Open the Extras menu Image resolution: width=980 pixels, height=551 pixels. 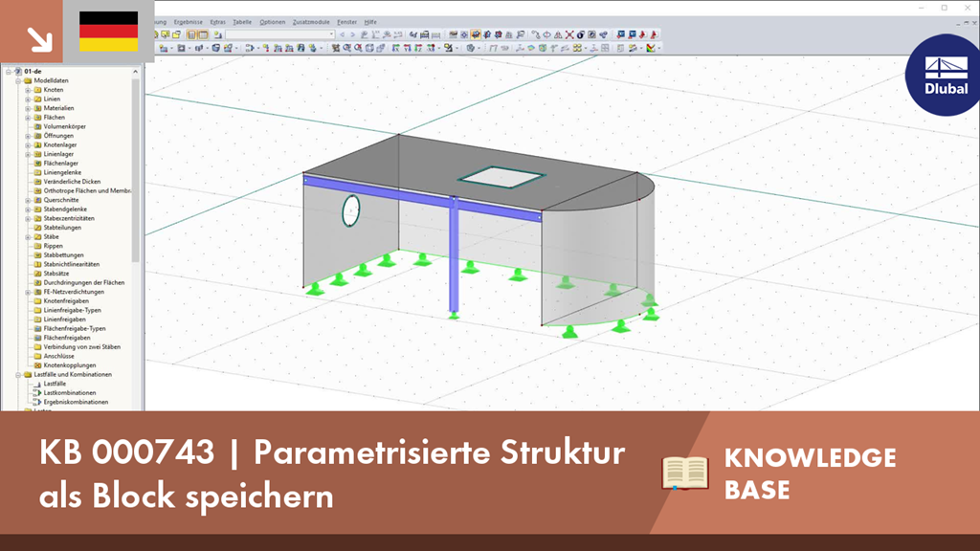click(x=217, y=22)
